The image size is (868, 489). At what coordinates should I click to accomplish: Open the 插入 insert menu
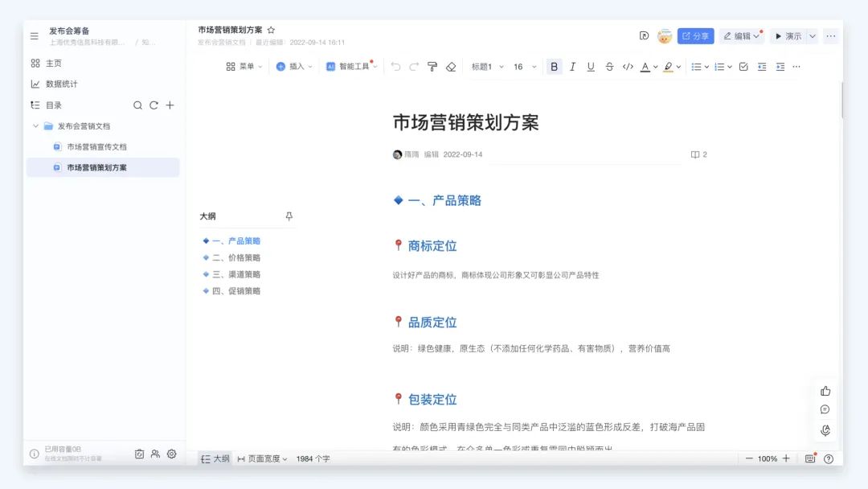(x=293, y=67)
